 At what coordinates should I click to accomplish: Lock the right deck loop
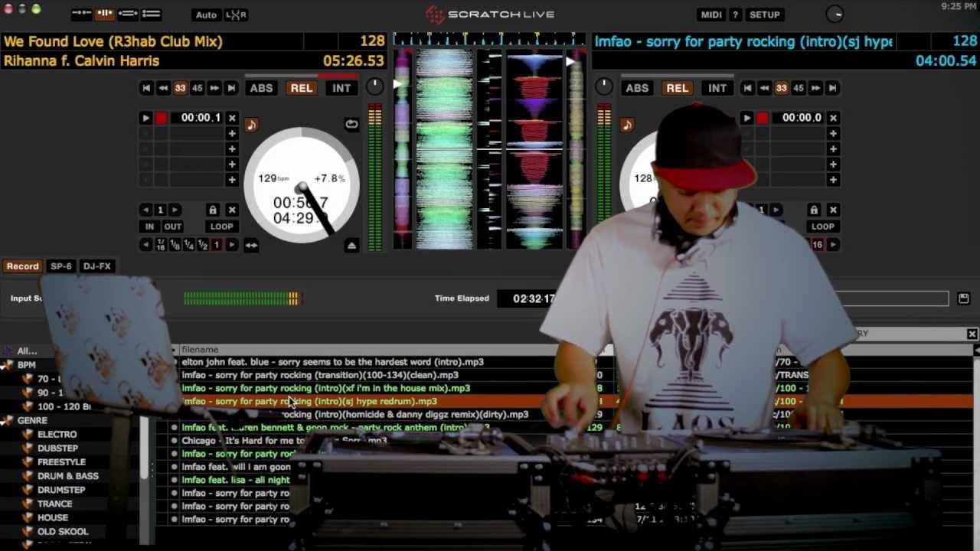pyautogui.click(x=814, y=210)
